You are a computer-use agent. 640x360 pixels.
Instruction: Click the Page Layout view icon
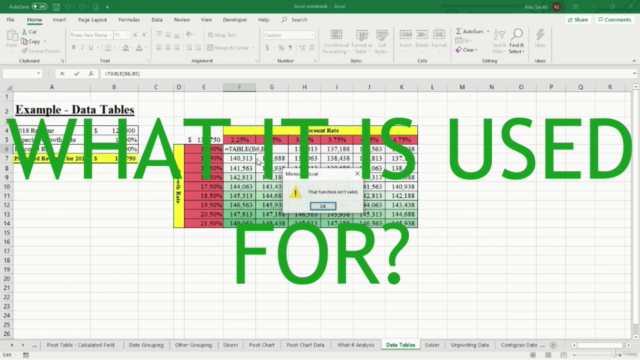[548, 355]
